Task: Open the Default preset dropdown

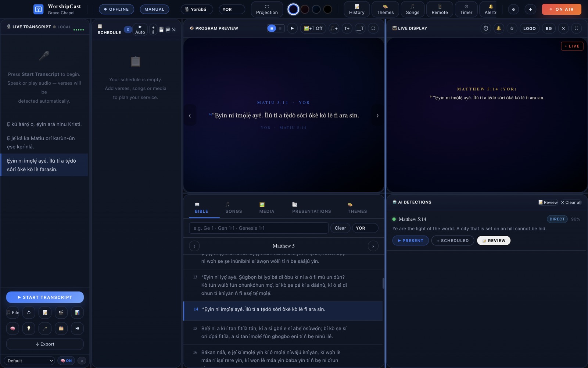Action: [x=29, y=361]
